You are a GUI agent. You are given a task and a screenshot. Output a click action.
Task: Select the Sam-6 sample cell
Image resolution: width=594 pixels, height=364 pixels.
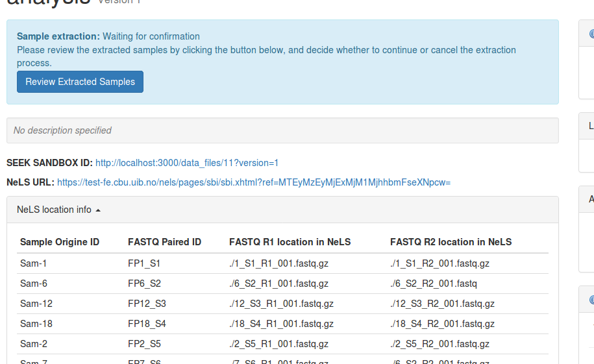[34, 284]
